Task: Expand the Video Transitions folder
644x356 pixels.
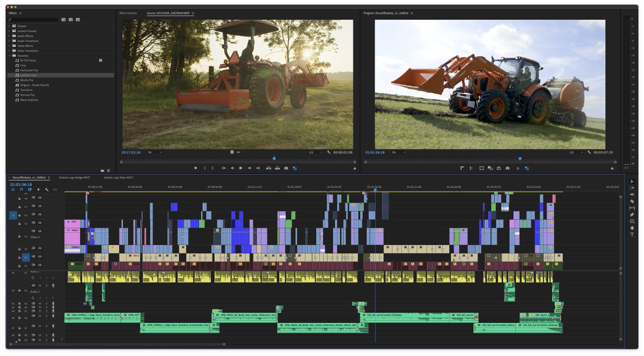Action: pos(9,50)
